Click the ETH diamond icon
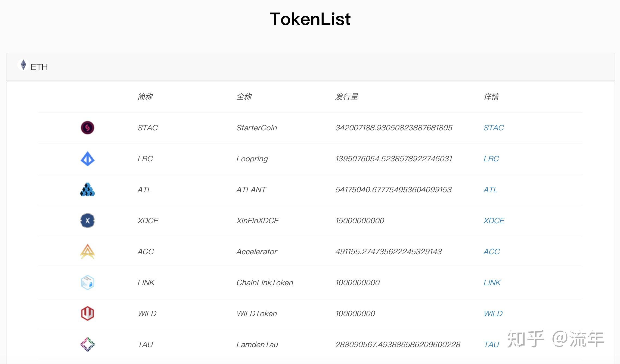This screenshot has width=620, height=364. pyautogui.click(x=23, y=66)
